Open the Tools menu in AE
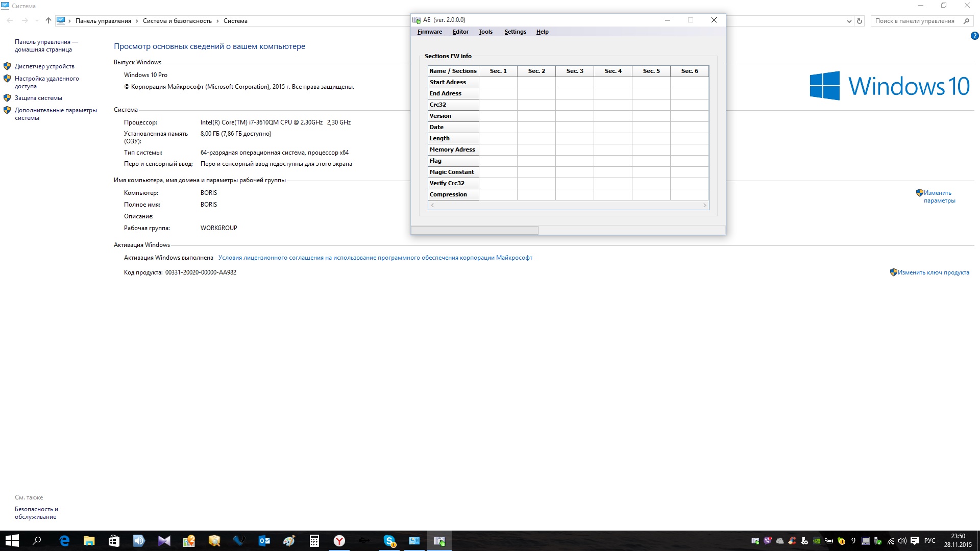Screen dimensions: 980x551 [x=485, y=32]
